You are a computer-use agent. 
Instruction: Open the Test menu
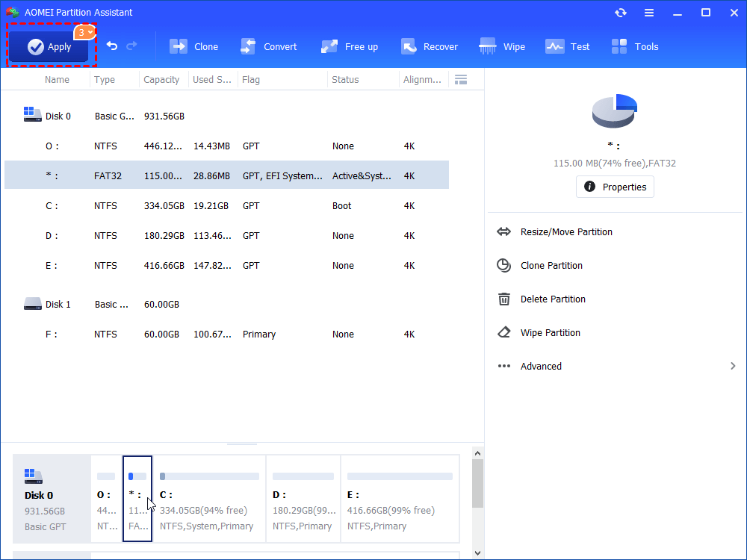coord(568,46)
